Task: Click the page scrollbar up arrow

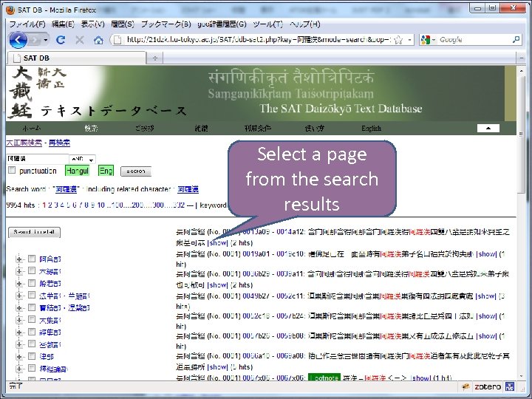Action: pyautogui.click(x=521, y=71)
